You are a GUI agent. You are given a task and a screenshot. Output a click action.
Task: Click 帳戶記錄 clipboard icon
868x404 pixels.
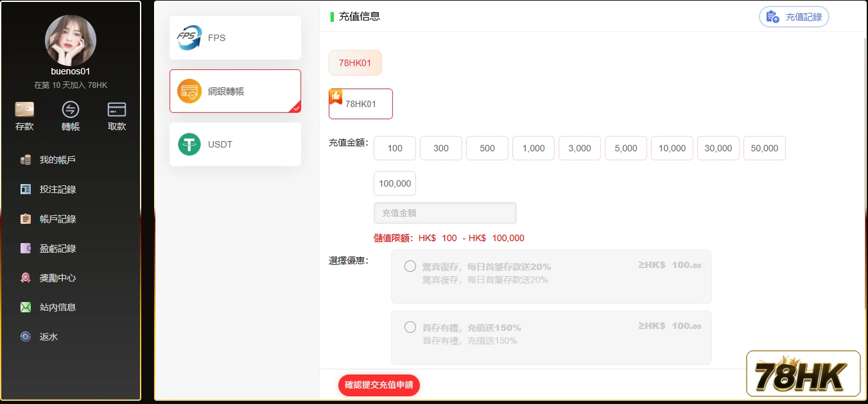pyautogui.click(x=26, y=219)
